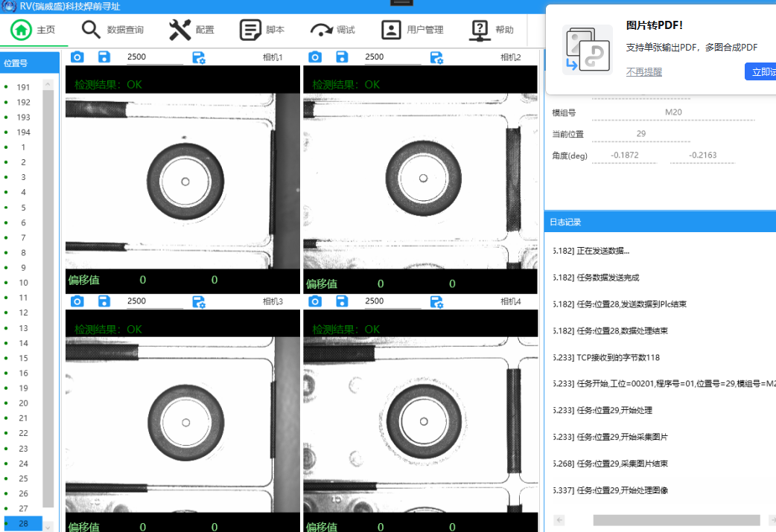
Task: Open the 用户管理 user management tab
Action: click(x=413, y=30)
